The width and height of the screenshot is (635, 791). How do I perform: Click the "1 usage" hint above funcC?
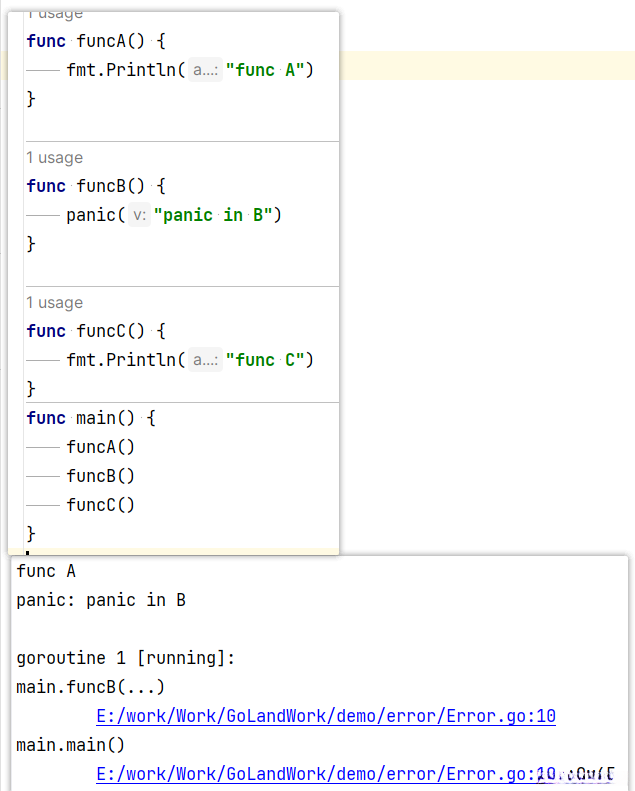pyautogui.click(x=55, y=303)
